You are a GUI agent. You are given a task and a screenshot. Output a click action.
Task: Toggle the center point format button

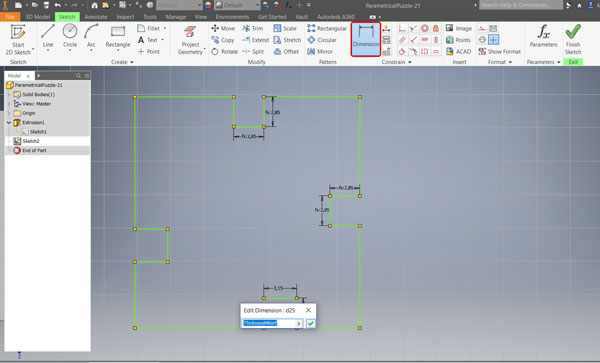pos(494,40)
